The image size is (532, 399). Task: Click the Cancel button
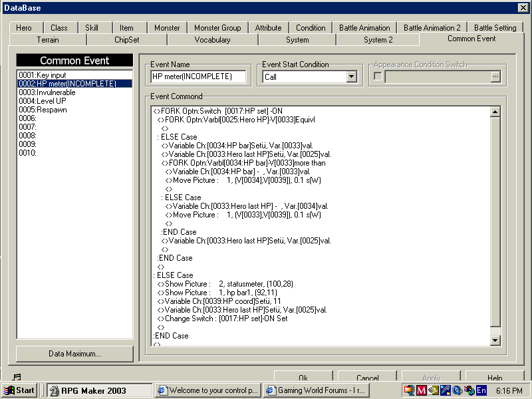pyautogui.click(x=366, y=376)
